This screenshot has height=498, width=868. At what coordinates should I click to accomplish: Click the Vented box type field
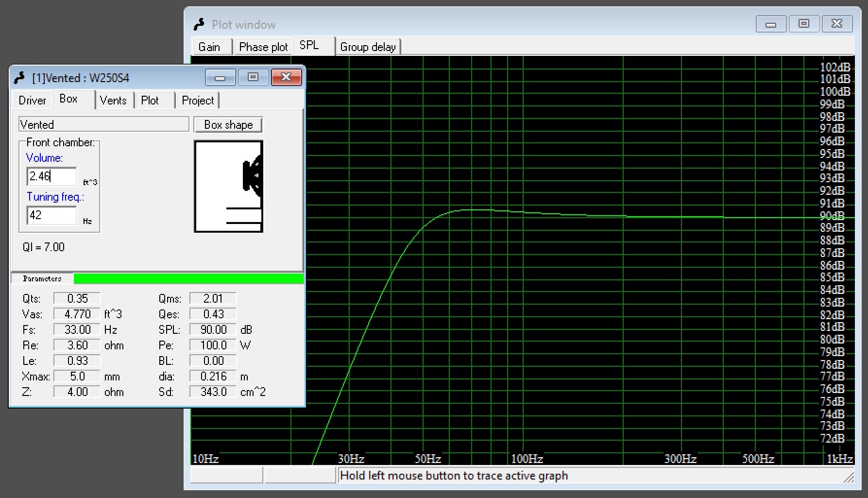pos(103,124)
